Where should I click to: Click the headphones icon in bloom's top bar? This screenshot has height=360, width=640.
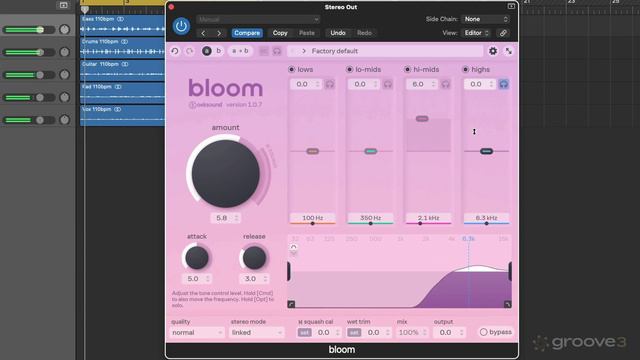277,51
